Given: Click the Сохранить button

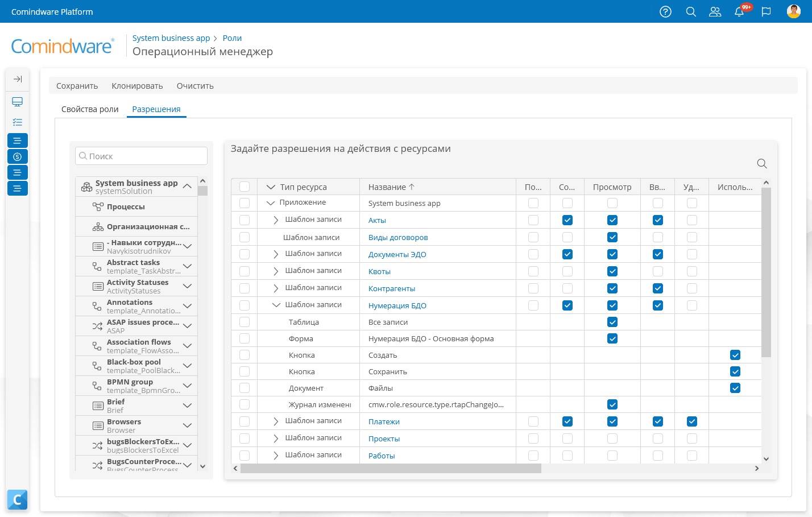Looking at the screenshot, I should point(77,86).
